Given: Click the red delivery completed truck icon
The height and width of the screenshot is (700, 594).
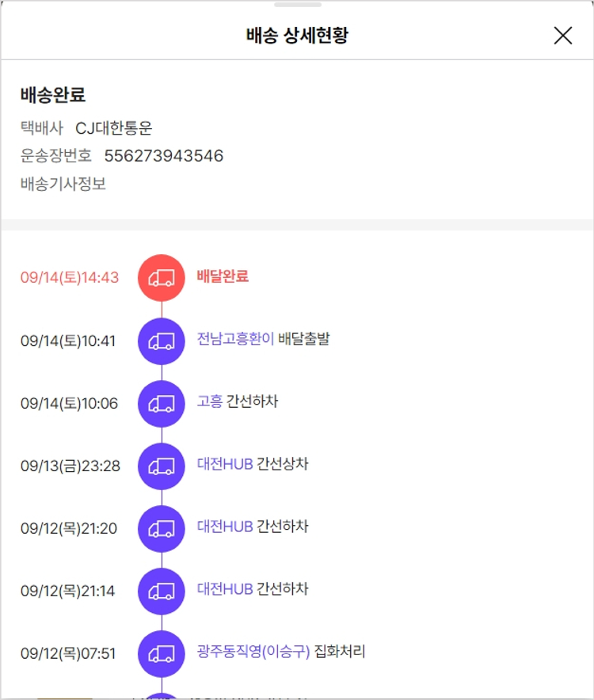Looking at the screenshot, I should [x=162, y=278].
